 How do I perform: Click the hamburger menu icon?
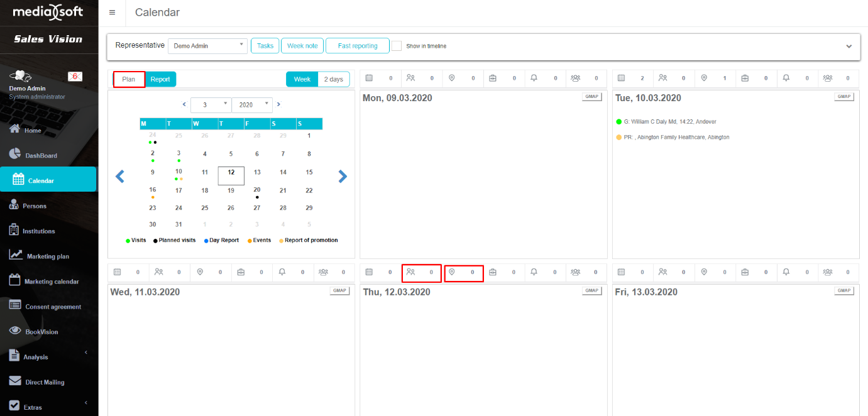[x=112, y=13]
